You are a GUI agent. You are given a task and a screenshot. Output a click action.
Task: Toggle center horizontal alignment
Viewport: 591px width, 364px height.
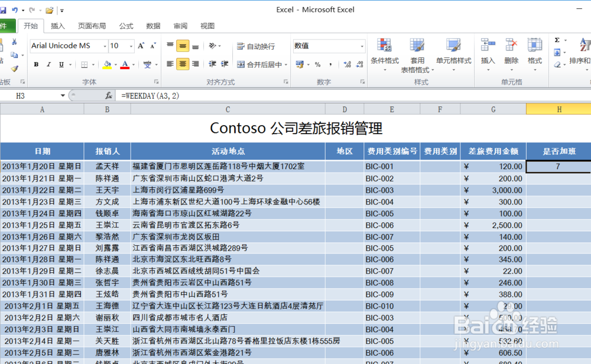(183, 64)
